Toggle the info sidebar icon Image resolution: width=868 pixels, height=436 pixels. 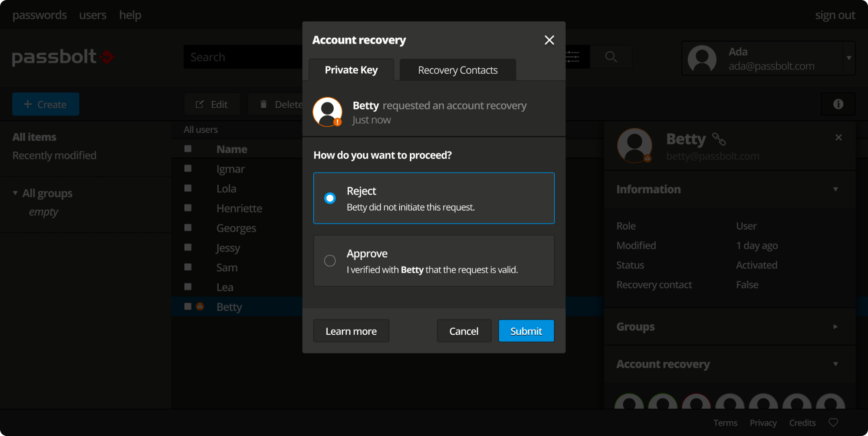pos(838,104)
